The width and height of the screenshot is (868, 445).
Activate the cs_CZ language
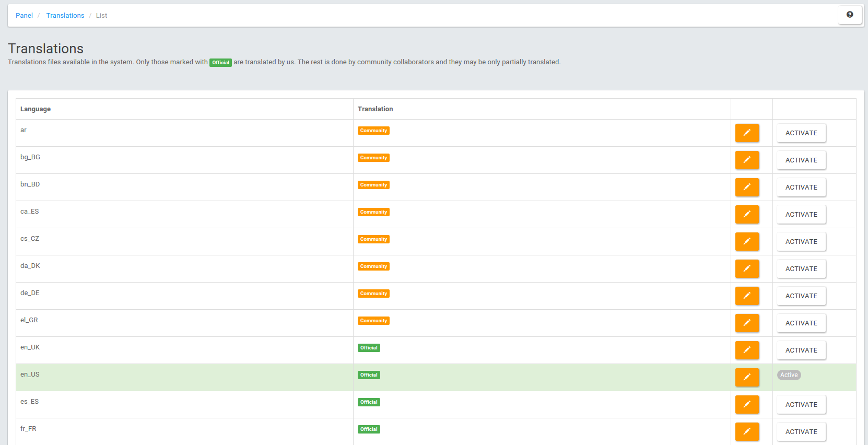pyautogui.click(x=801, y=241)
